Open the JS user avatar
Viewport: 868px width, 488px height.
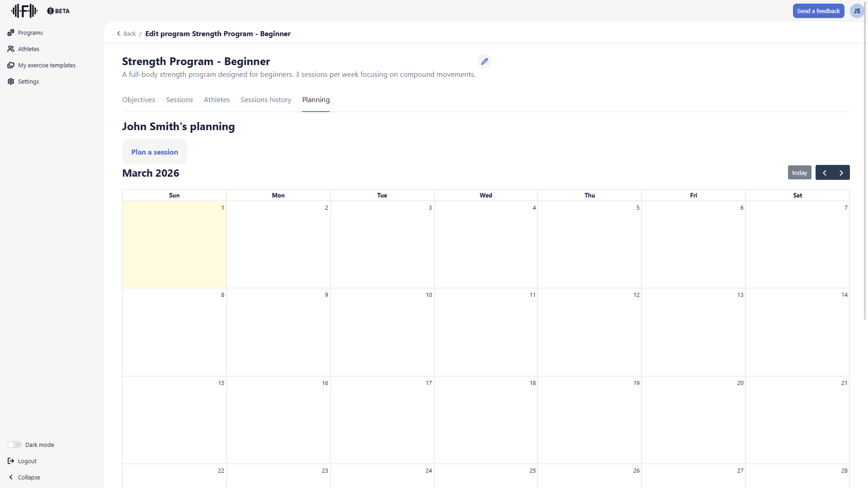click(857, 11)
